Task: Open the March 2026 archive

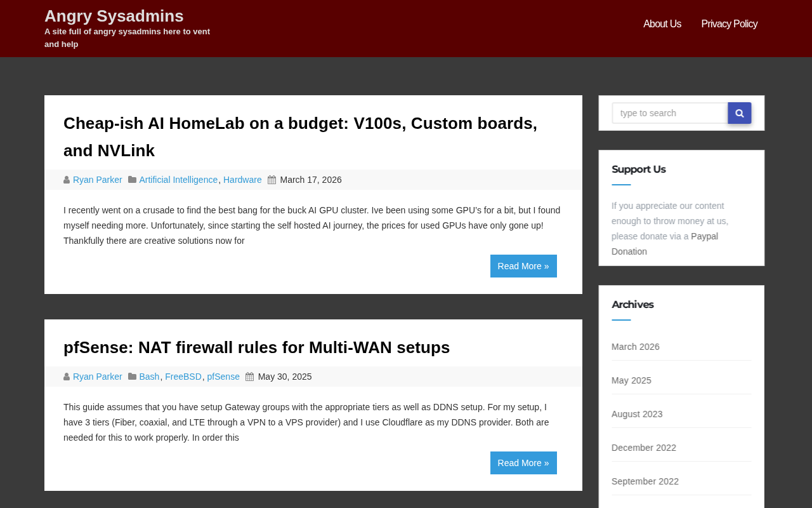Action: 636,347
